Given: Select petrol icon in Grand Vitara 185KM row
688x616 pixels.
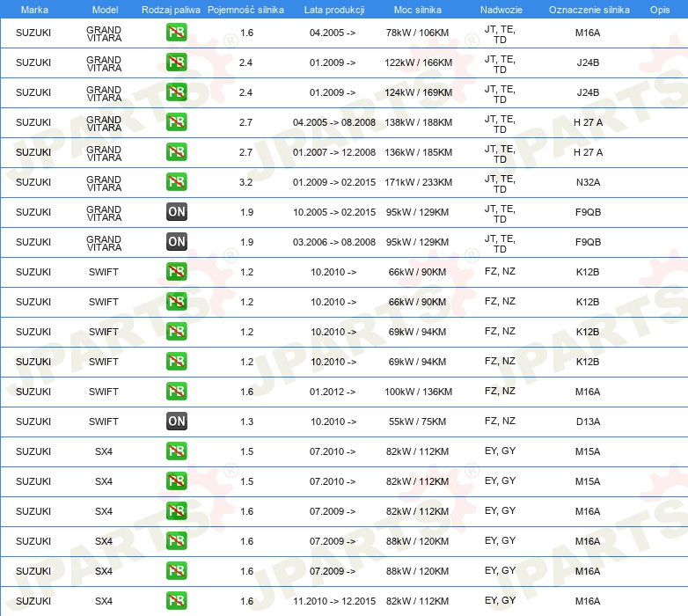Looking at the screenshot, I should 176,152.
